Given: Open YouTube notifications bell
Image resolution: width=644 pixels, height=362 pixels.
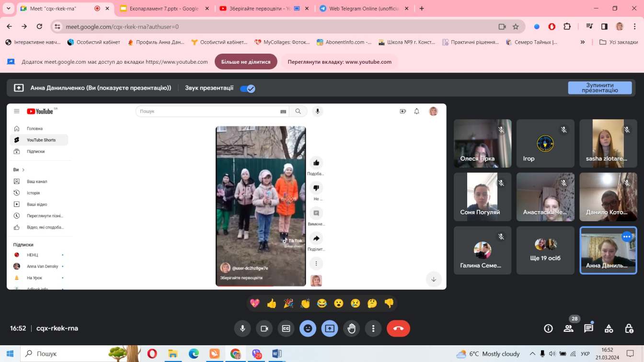Looking at the screenshot, I should 417,111.
